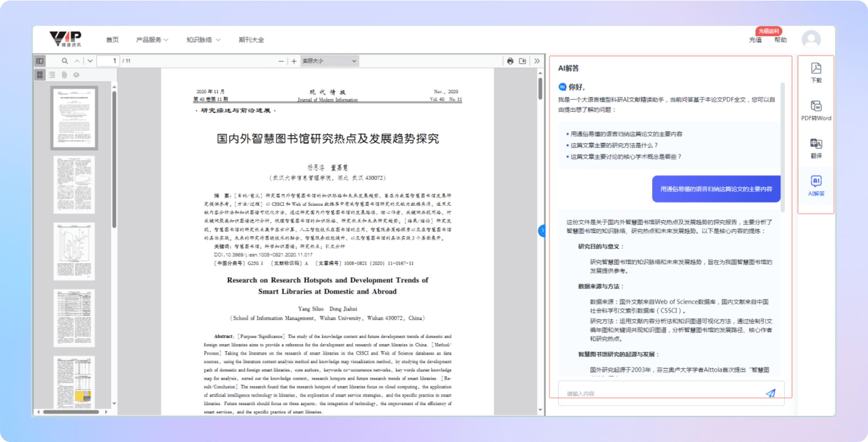
Task: Zoom in with the plus button
Action: pyautogui.click(x=294, y=61)
